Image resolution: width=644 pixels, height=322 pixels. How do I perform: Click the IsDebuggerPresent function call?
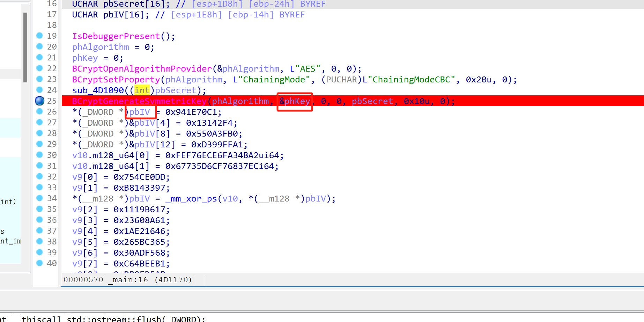pyautogui.click(x=116, y=36)
